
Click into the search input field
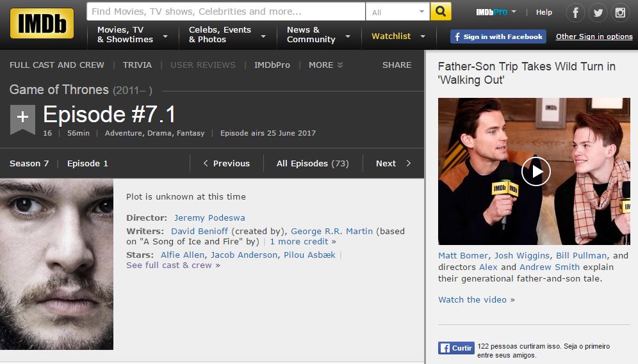(226, 12)
